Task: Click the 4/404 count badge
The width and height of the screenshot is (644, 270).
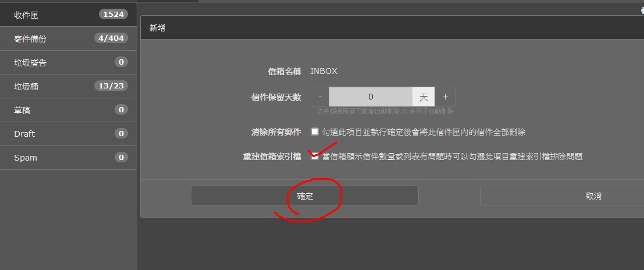Action: tap(111, 38)
